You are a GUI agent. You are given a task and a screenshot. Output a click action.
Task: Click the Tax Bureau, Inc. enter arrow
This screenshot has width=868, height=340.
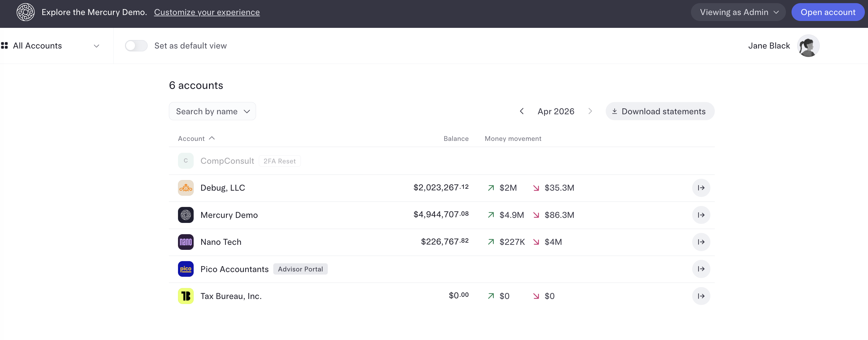click(x=701, y=296)
